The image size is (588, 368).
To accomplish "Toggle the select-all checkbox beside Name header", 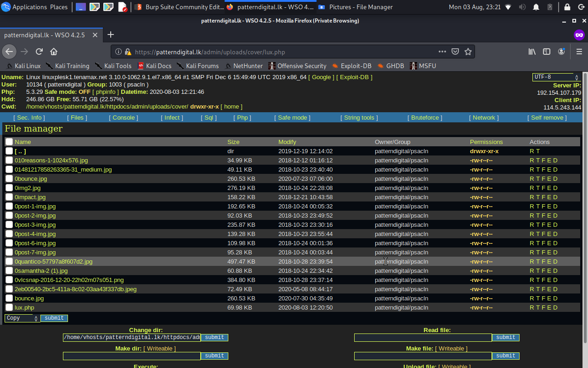I will point(9,142).
